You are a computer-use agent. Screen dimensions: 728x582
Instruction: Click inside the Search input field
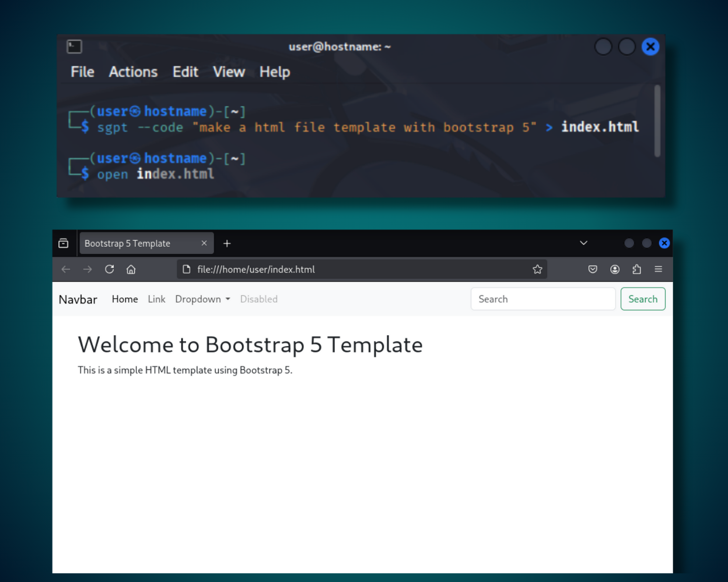[x=543, y=299]
